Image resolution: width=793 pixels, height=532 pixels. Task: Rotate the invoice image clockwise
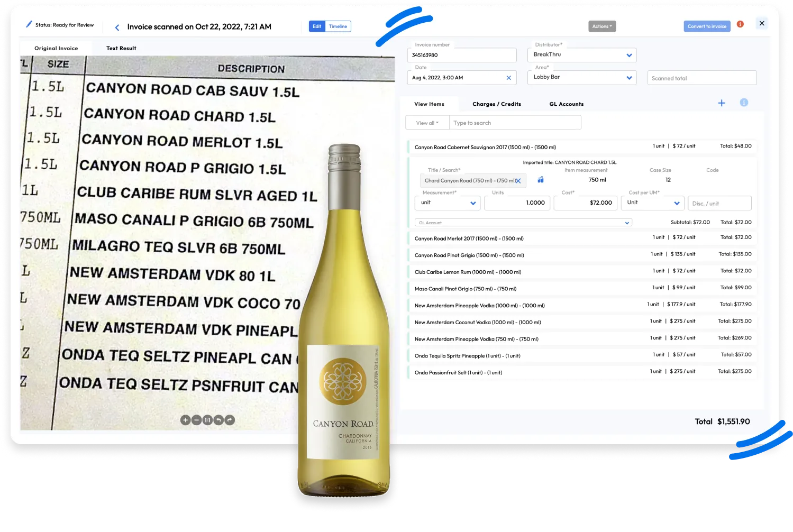(230, 420)
